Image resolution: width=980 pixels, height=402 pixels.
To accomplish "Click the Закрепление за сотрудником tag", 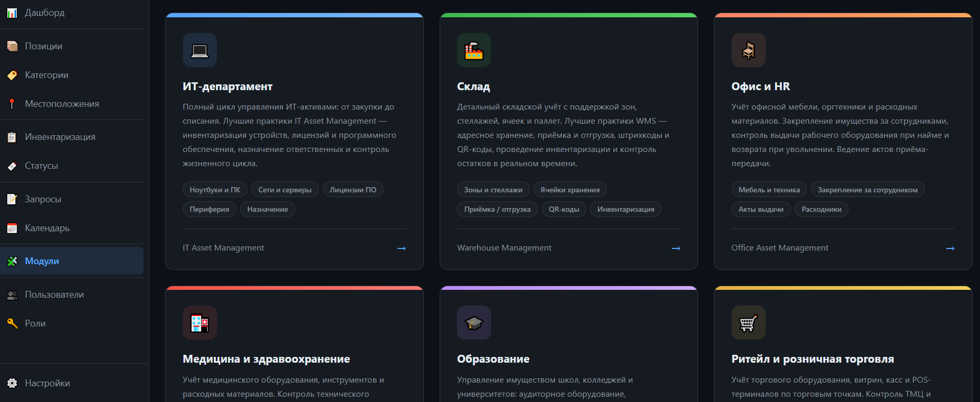I will (868, 190).
